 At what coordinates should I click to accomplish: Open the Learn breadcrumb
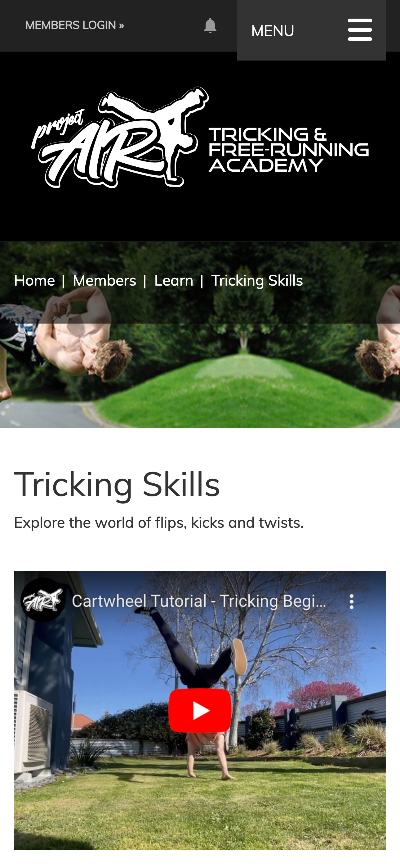[174, 280]
